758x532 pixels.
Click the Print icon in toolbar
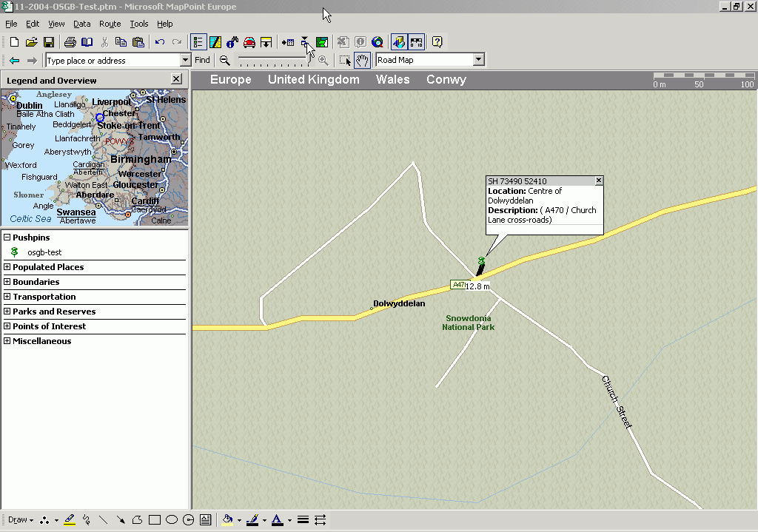(x=70, y=42)
